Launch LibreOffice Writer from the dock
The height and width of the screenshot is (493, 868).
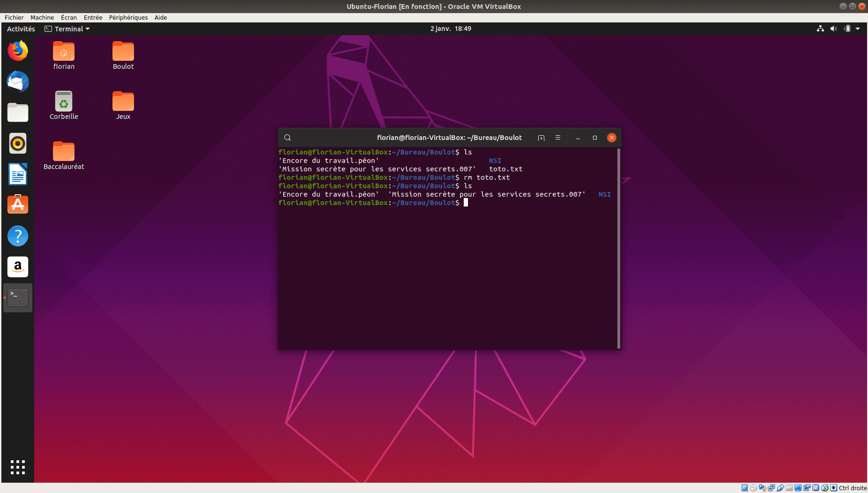pos(18,174)
